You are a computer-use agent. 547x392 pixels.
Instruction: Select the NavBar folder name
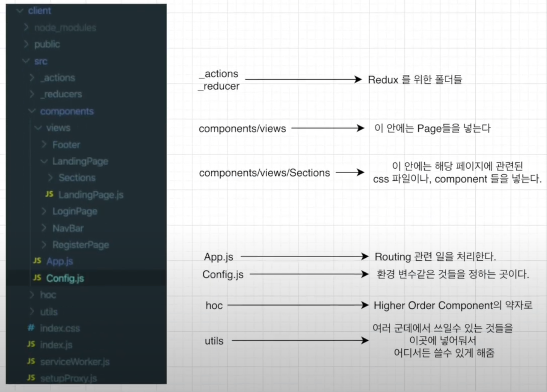pyautogui.click(x=68, y=228)
